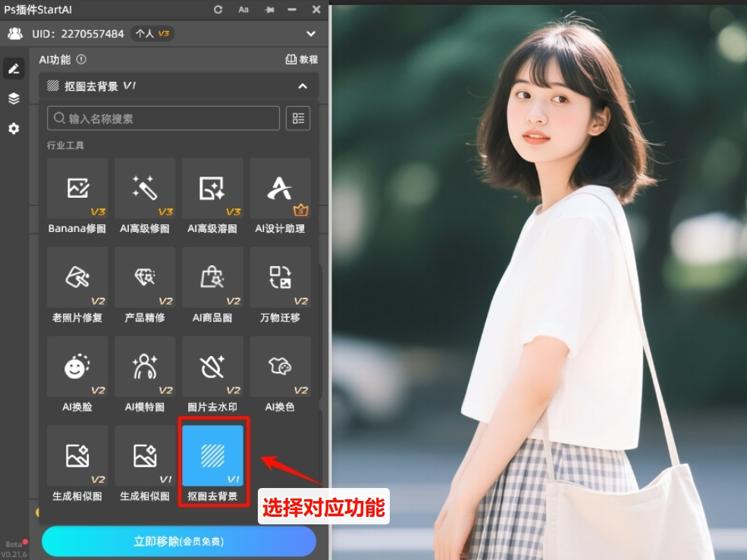Click the 立即移除 remove button
The image size is (747, 560).
coord(179,541)
